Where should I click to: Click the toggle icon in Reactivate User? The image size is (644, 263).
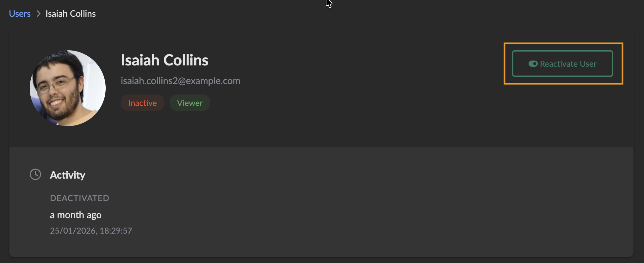(533, 64)
